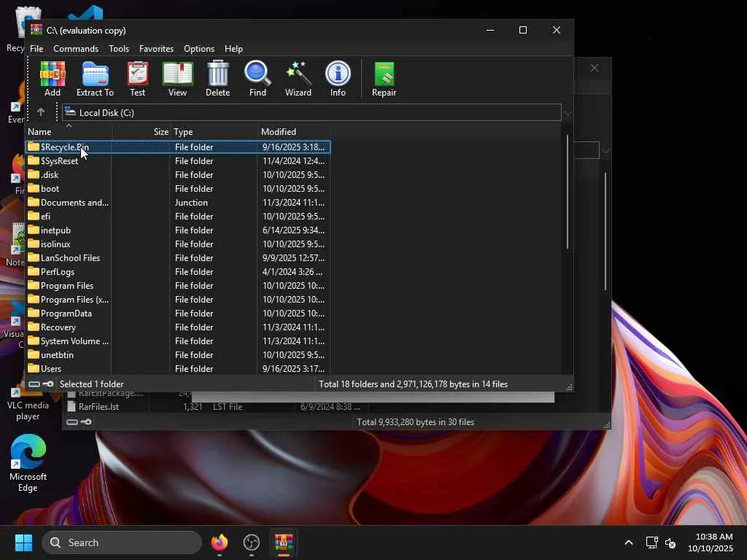Open the Find magnifier tool
This screenshot has height=560, width=747.
tap(258, 79)
